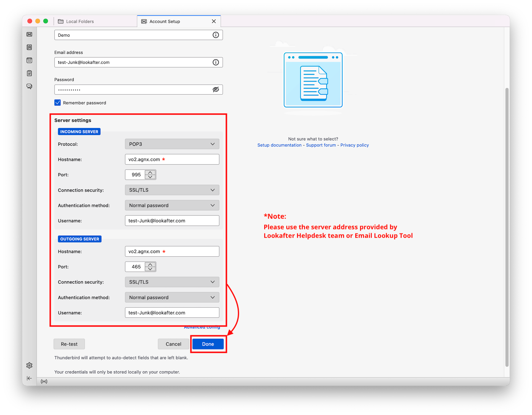Open the Tasks sidebar icon
The width and height of the screenshot is (532, 415).
click(29, 73)
